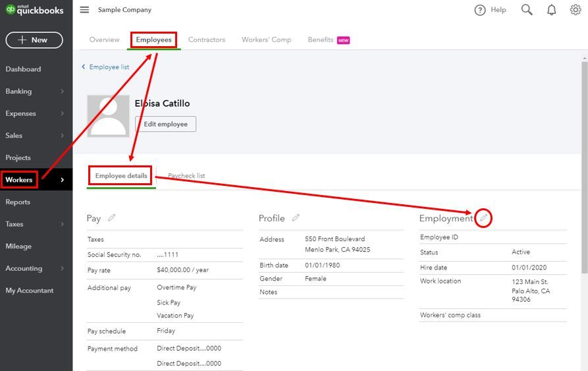This screenshot has width=588, height=371.
Task: Click Edit employee button
Action: pyautogui.click(x=165, y=124)
